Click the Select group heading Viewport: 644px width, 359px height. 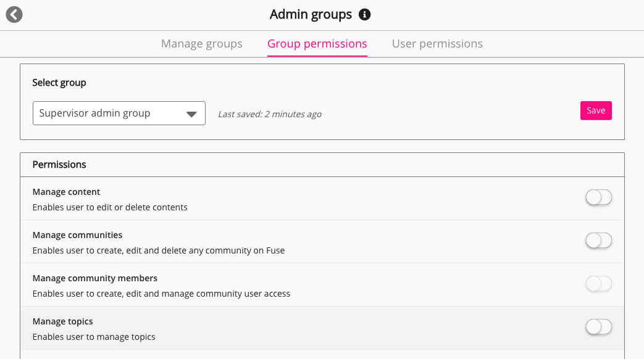(x=59, y=83)
